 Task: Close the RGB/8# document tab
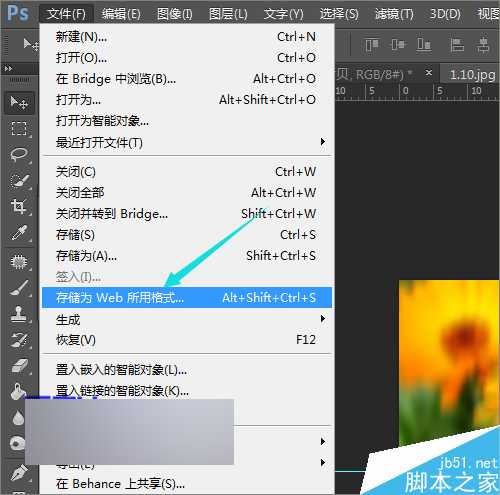tap(429, 72)
